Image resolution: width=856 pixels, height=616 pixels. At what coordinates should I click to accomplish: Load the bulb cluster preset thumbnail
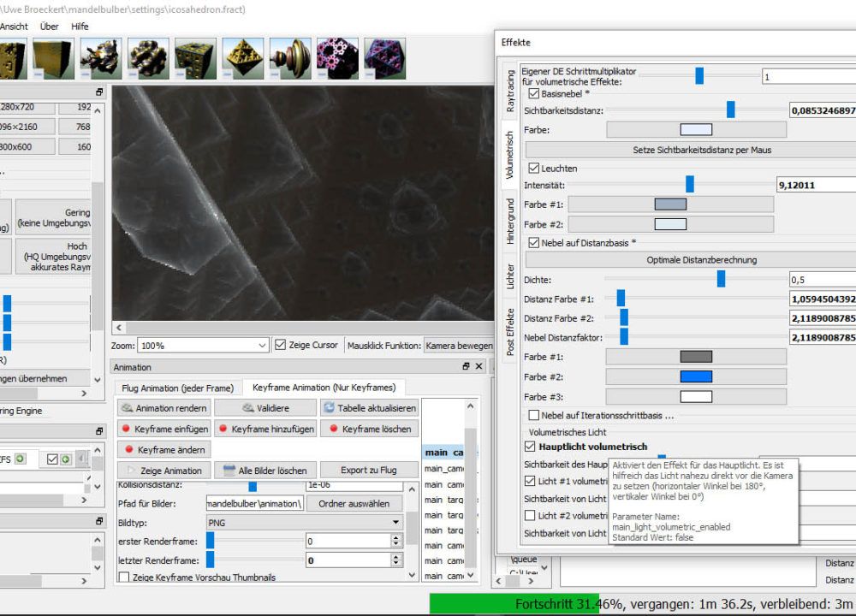(148, 58)
